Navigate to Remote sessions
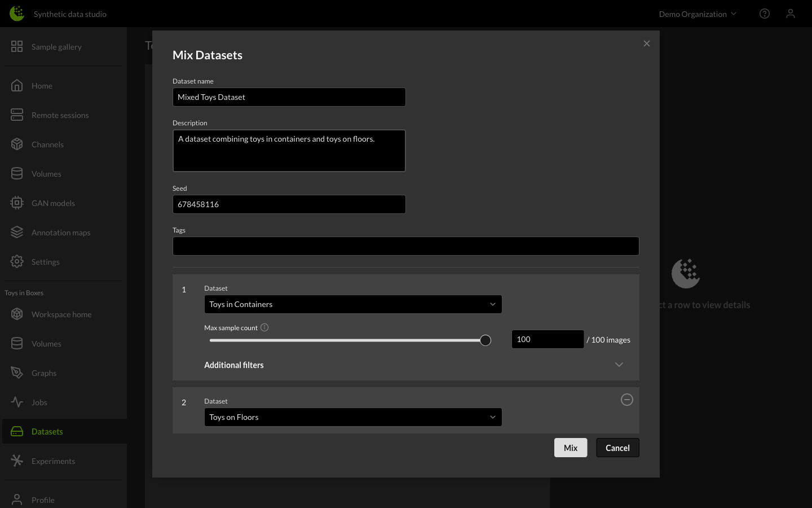This screenshot has height=508, width=812. point(60,115)
